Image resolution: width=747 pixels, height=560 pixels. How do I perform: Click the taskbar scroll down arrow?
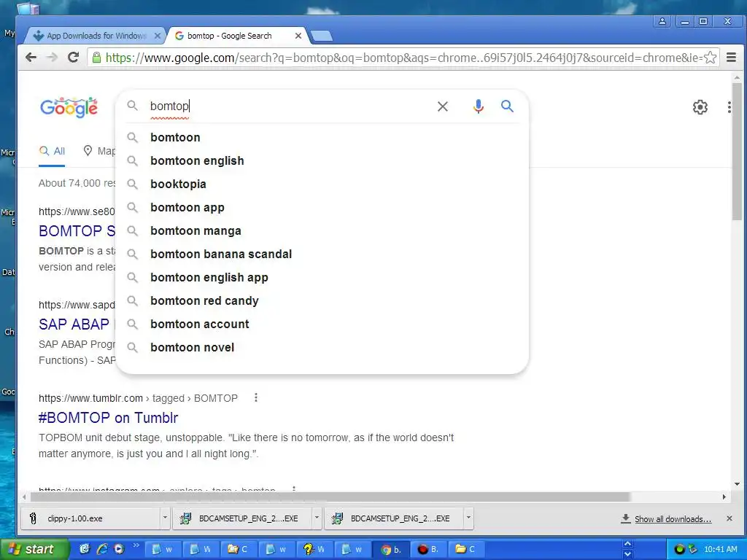coord(628,554)
